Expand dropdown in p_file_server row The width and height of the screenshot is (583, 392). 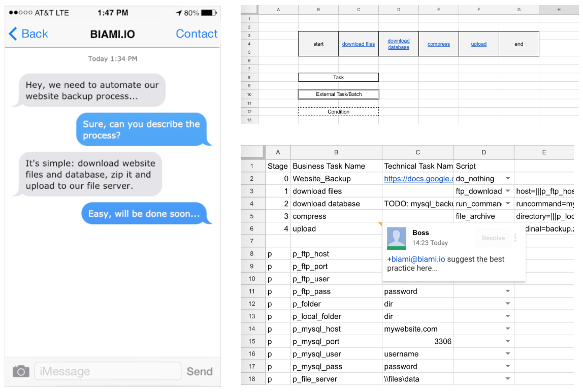pos(507,379)
